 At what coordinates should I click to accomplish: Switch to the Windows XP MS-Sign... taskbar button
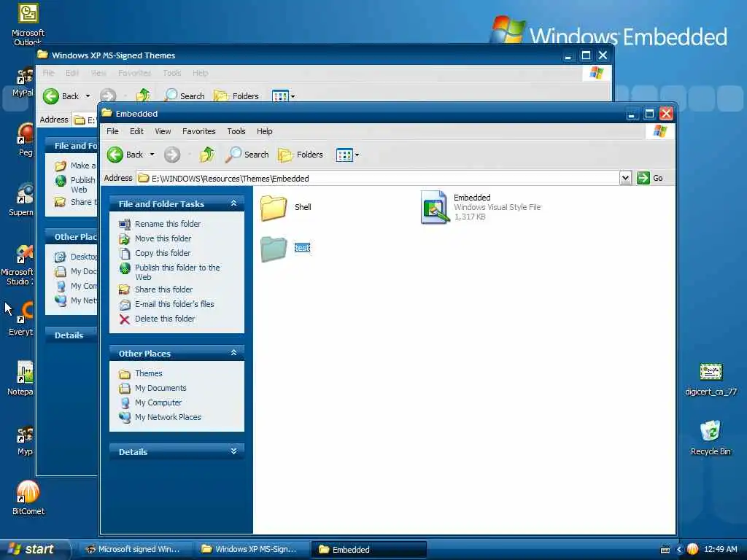[x=251, y=549]
